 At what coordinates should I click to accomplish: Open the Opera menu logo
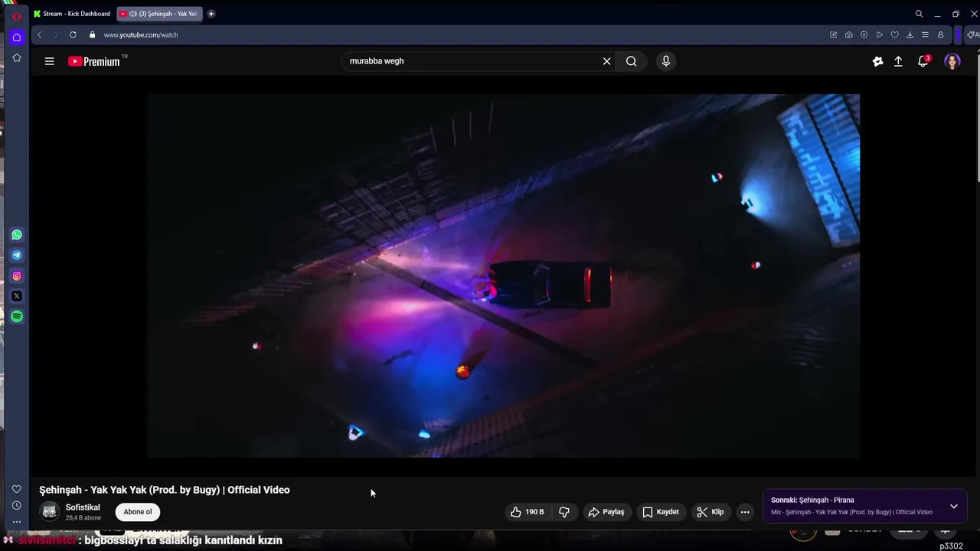point(16,15)
